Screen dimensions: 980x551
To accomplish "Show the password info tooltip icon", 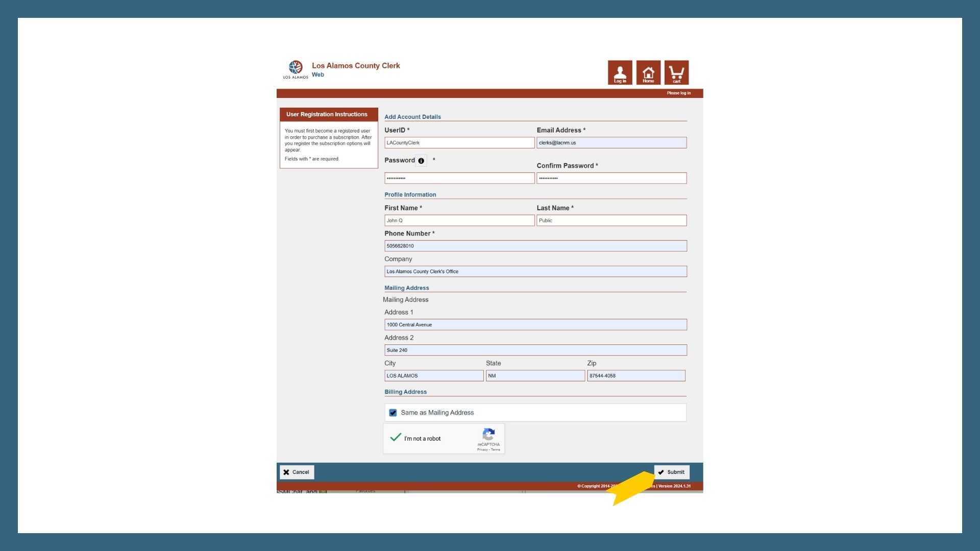I will (421, 161).
